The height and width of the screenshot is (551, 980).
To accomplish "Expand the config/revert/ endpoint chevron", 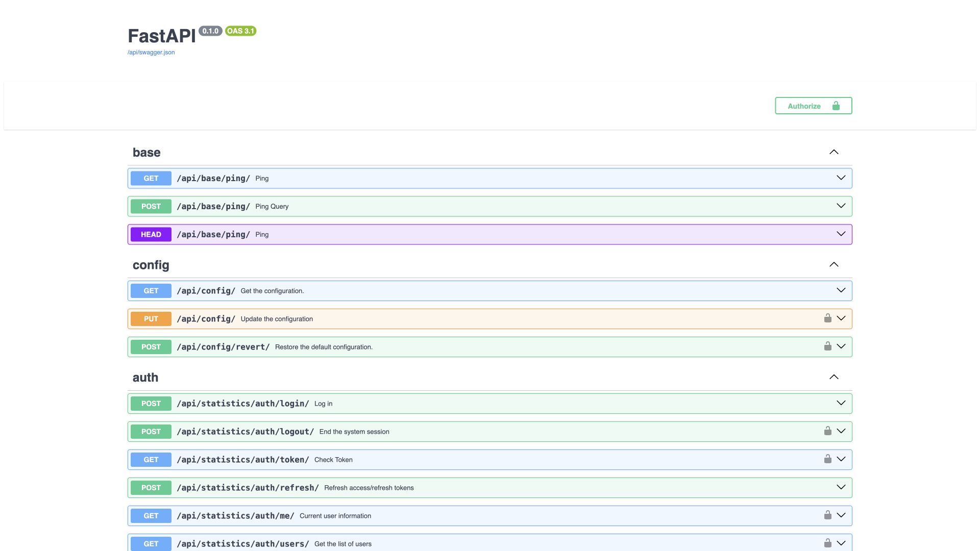I will (x=841, y=346).
